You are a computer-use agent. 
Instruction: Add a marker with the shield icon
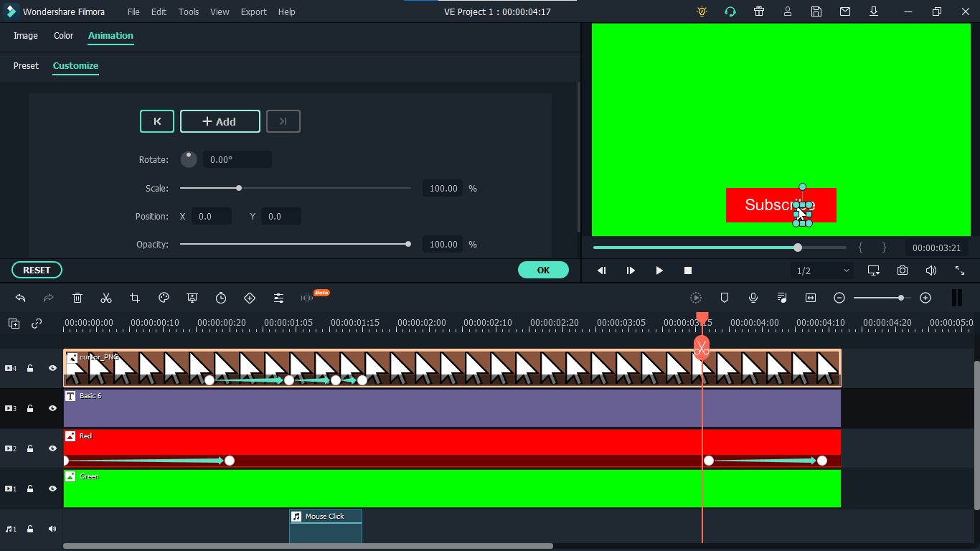pyautogui.click(x=725, y=298)
